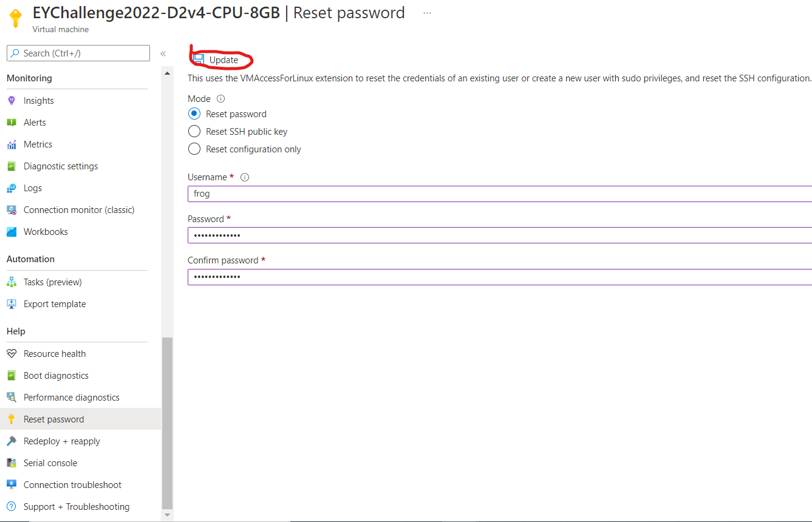
Task: Click the Logs icon
Action: click(12, 188)
